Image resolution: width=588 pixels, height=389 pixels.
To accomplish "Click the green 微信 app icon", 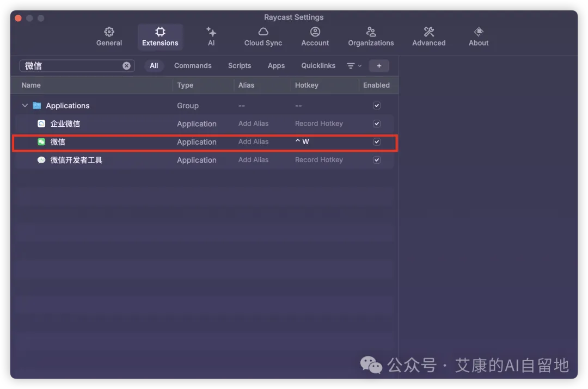I will (41, 141).
